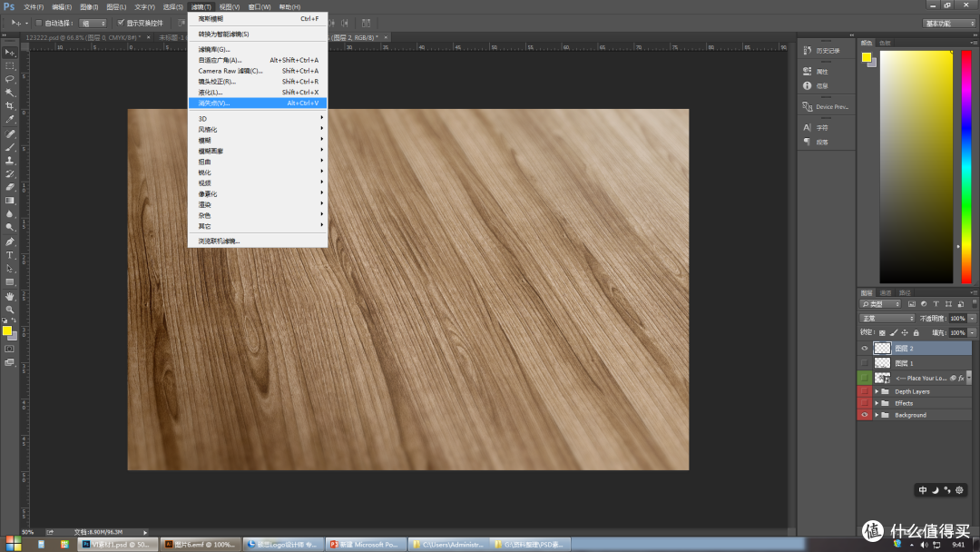
Task: Open the 正常 blend mode dropdown
Action: tap(887, 319)
